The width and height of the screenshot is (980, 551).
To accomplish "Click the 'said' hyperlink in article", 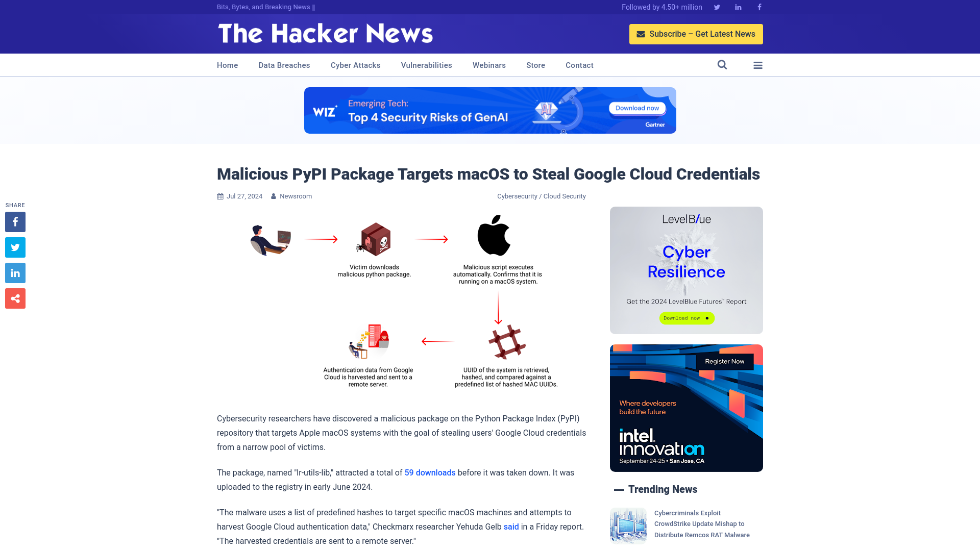I will pyautogui.click(x=511, y=526).
